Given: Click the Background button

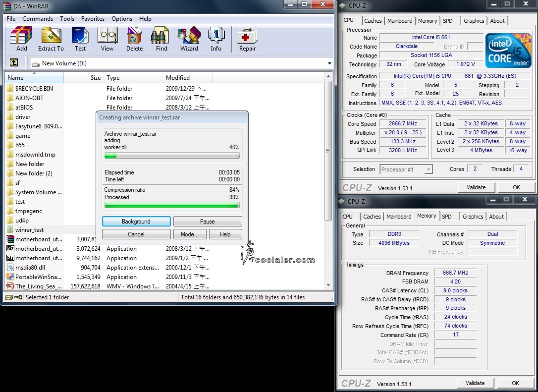Looking at the screenshot, I should coord(136,222).
